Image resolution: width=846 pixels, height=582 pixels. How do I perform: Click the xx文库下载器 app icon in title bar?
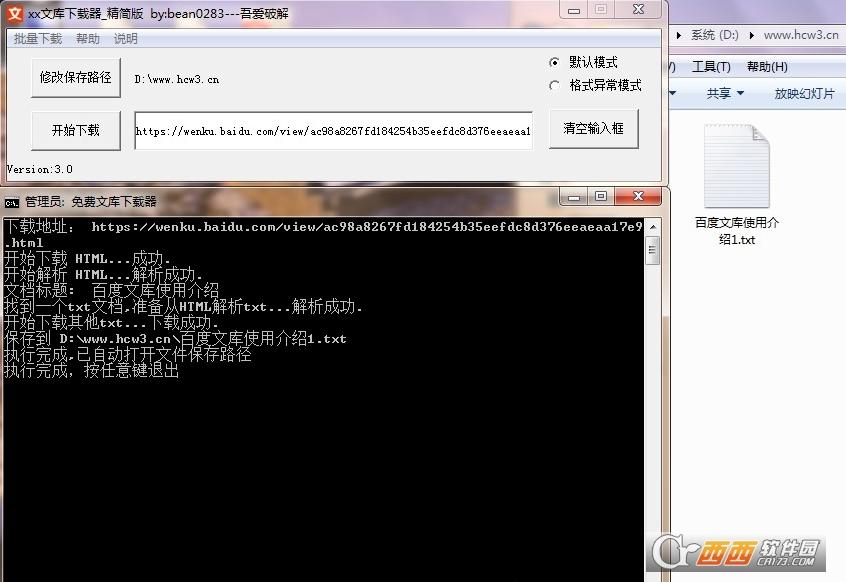pyautogui.click(x=15, y=13)
